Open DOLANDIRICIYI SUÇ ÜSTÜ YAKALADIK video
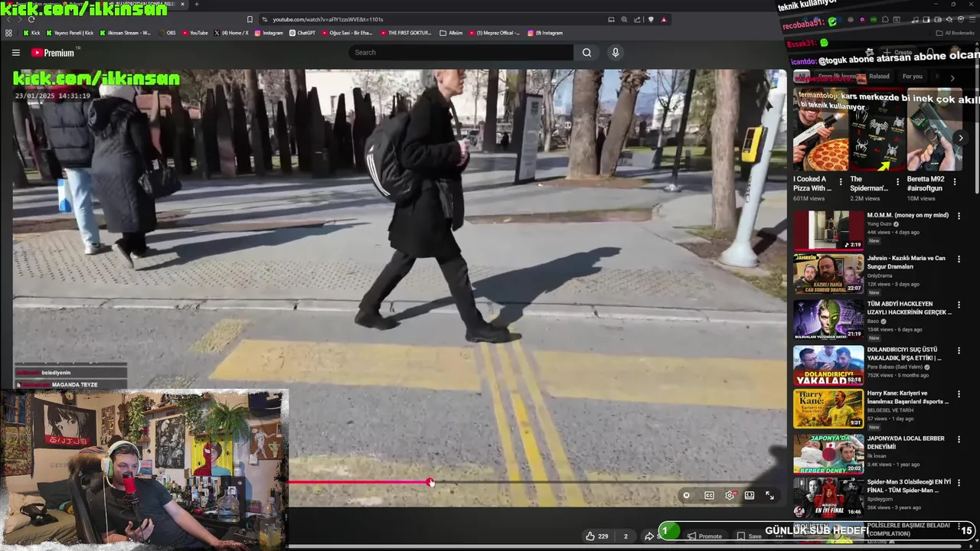Viewport: 980px width, 551px height. pyautogui.click(x=904, y=354)
